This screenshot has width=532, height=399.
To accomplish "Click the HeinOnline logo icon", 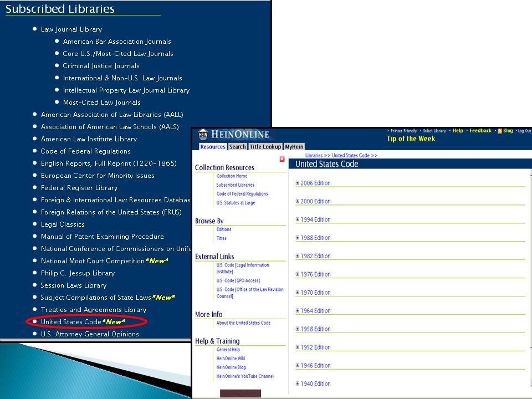I will 203,134.
